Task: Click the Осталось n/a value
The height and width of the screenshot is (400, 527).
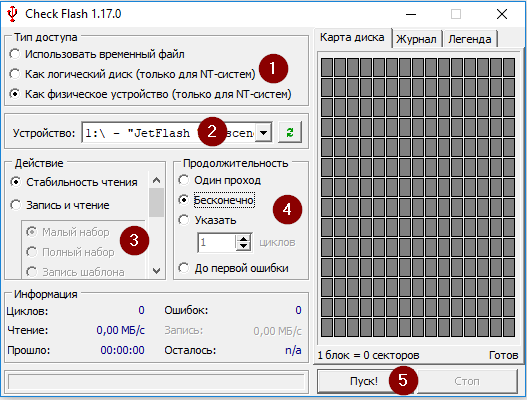Action: coord(293,350)
